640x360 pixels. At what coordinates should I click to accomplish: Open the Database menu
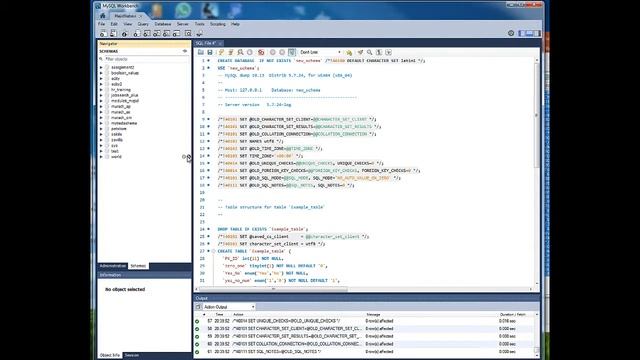click(x=162, y=24)
